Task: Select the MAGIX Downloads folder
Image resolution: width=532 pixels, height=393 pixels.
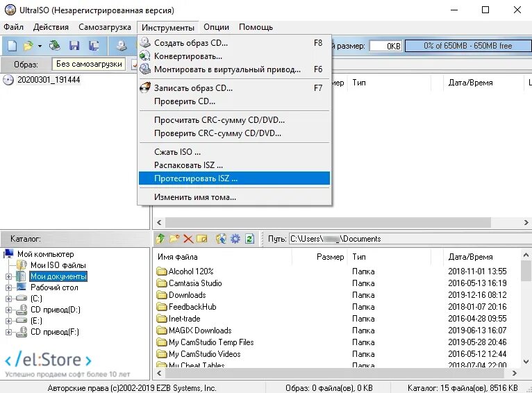Action: [200, 331]
